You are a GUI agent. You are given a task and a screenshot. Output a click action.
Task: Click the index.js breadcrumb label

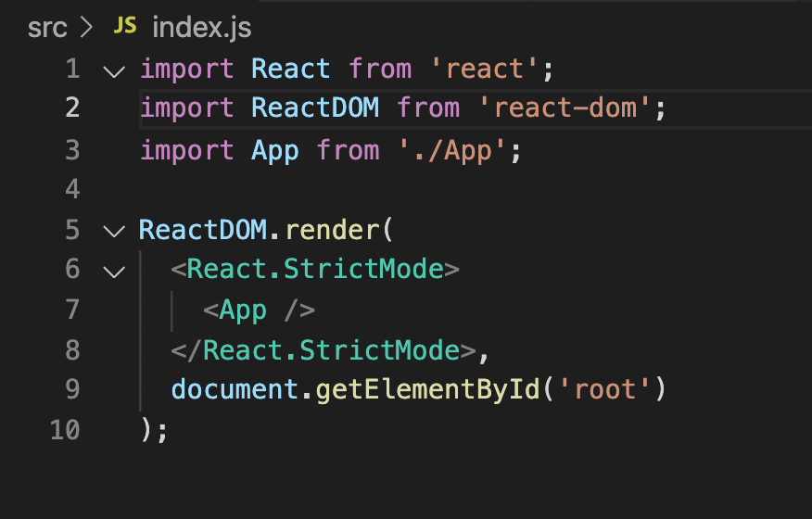tap(202, 27)
